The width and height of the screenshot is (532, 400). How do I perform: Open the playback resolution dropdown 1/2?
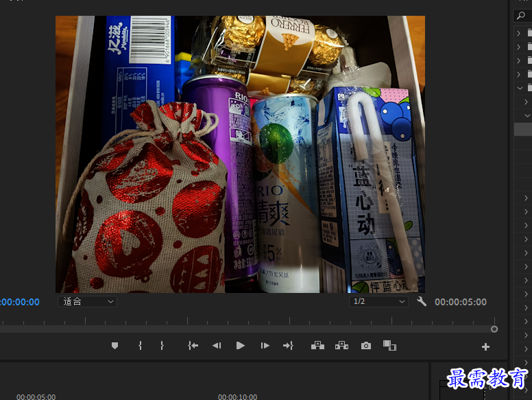[x=378, y=301]
